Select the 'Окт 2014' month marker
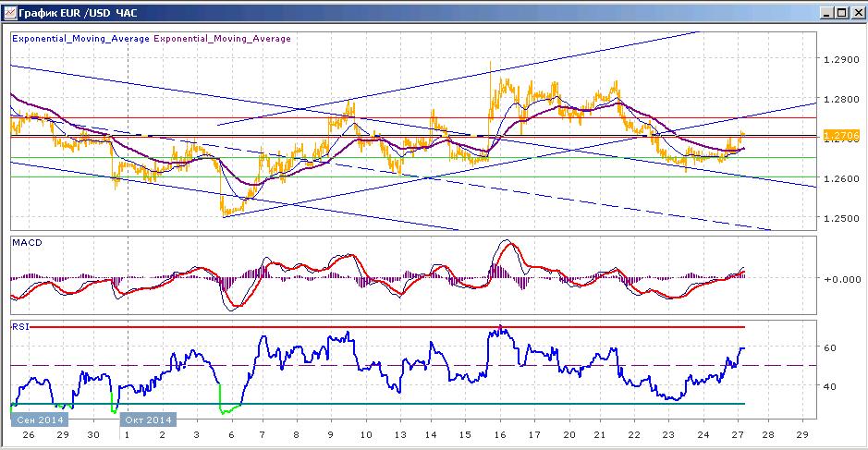The height and width of the screenshot is (450, 868). tap(148, 420)
